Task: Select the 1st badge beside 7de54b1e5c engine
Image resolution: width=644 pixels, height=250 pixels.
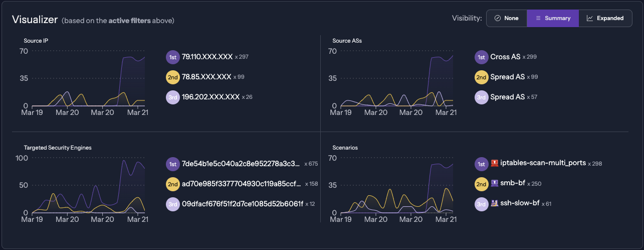Action: [x=172, y=164]
